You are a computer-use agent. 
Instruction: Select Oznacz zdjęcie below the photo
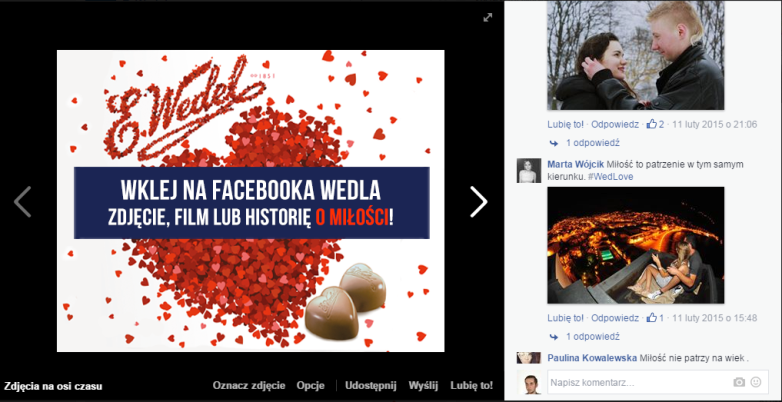(249, 386)
